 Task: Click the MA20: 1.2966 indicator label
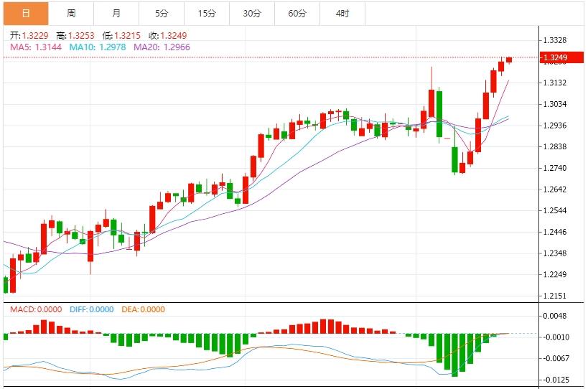tap(157, 47)
